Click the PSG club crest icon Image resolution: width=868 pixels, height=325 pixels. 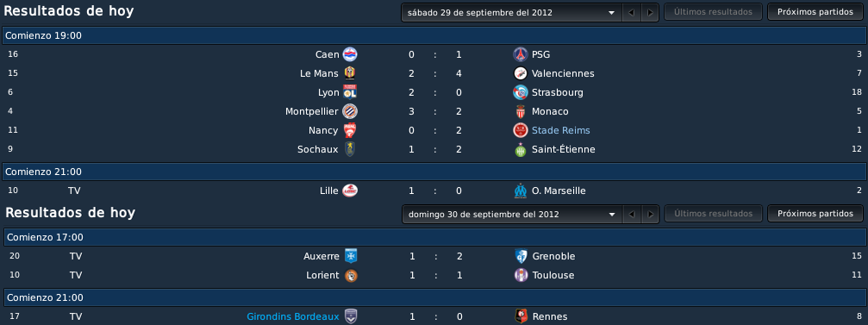(x=521, y=54)
